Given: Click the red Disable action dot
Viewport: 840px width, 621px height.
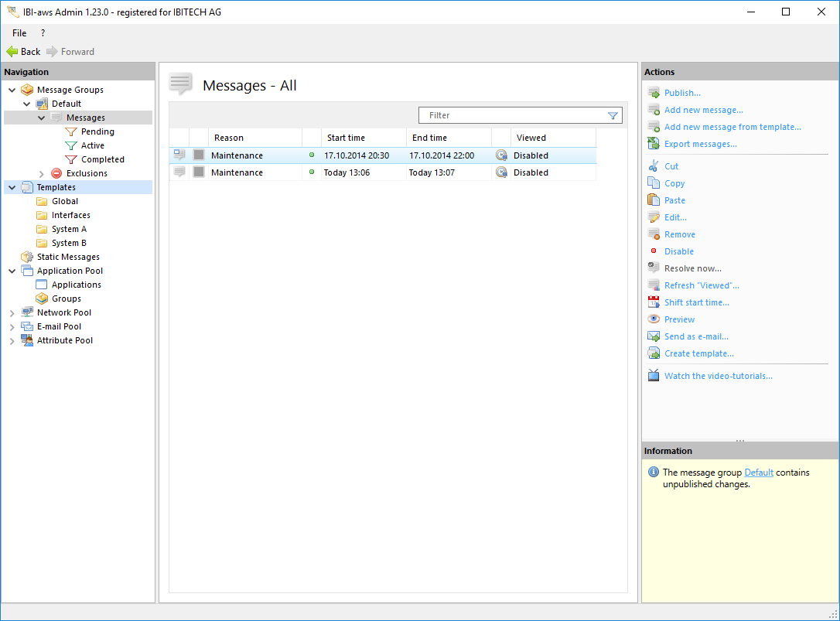Looking at the screenshot, I should click(x=654, y=251).
